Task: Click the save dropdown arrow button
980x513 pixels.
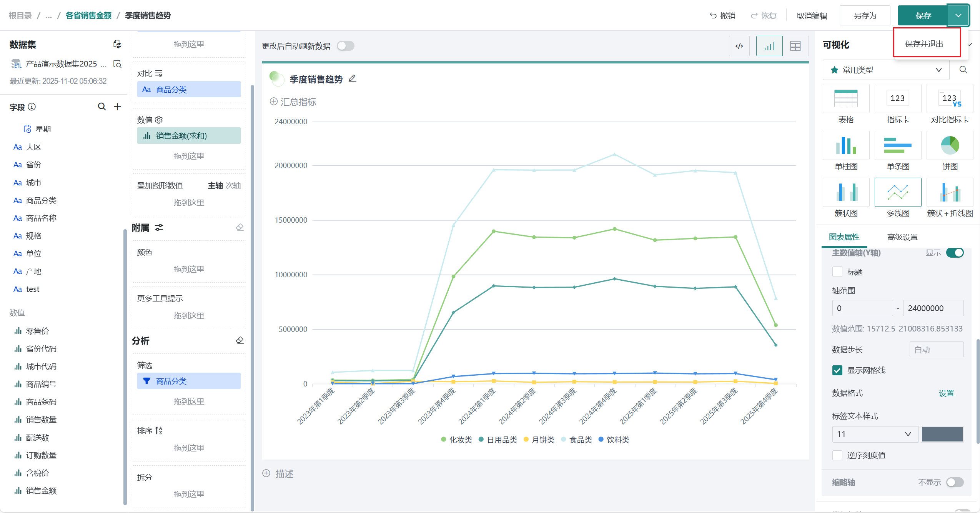Action: tap(958, 16)
